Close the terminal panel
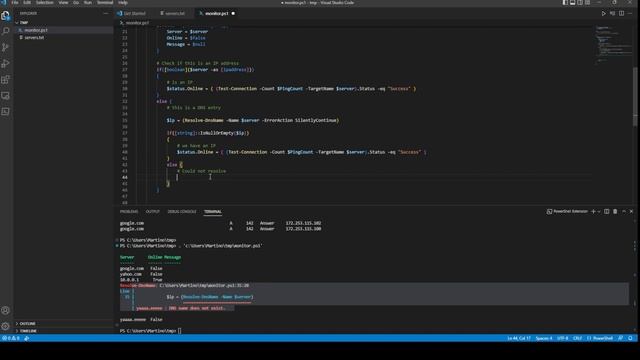This screenshot has height=360, width=640. (x=631, y=211)
